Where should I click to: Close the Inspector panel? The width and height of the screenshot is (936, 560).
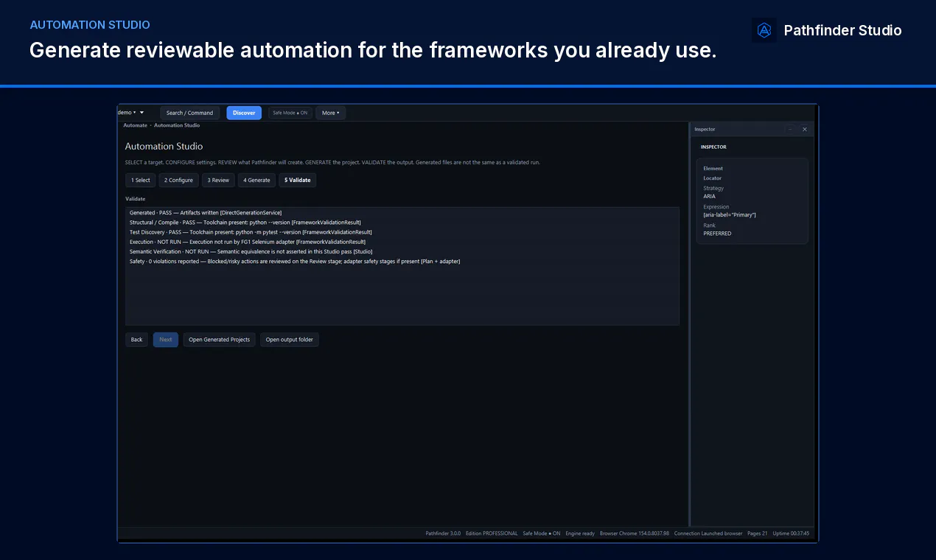tap(804, 129)
